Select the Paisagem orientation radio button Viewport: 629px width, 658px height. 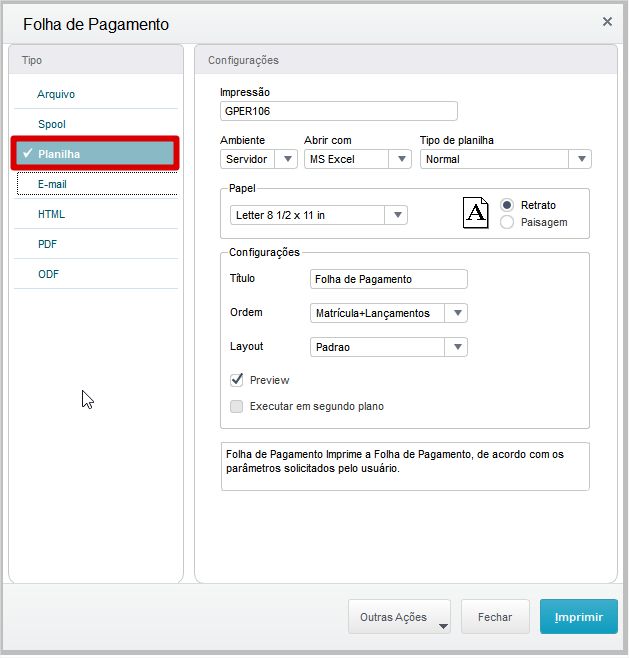507,222
